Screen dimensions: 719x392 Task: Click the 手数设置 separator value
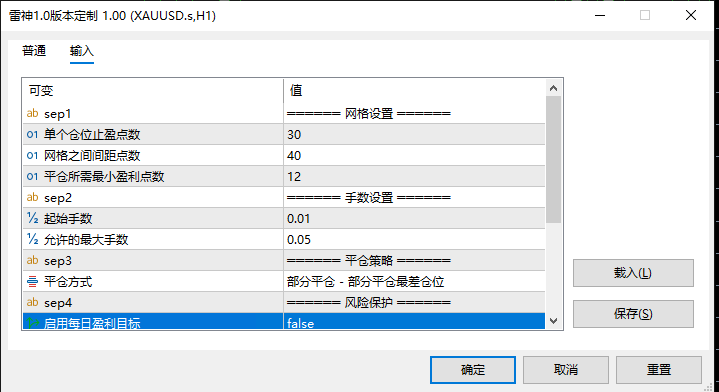point(369,198)
